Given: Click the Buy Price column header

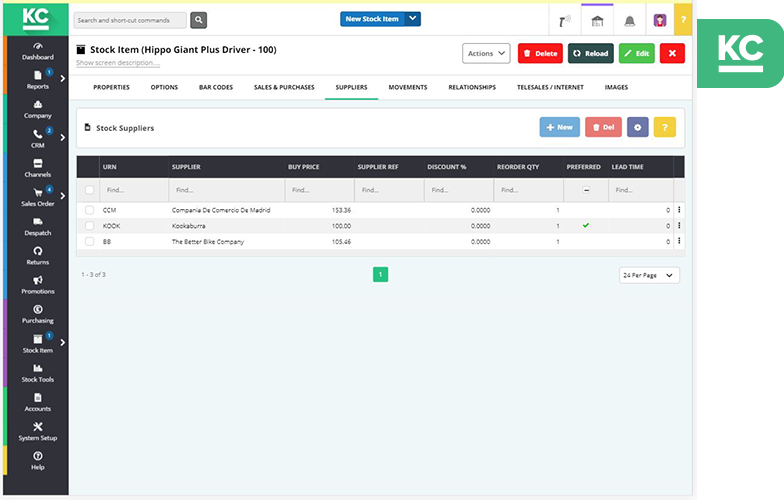Looking at the screenshot, I should tap(304, 167).
